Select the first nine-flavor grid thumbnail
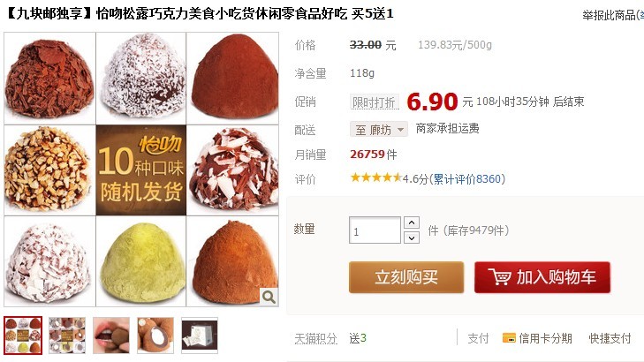 [23, 336]
